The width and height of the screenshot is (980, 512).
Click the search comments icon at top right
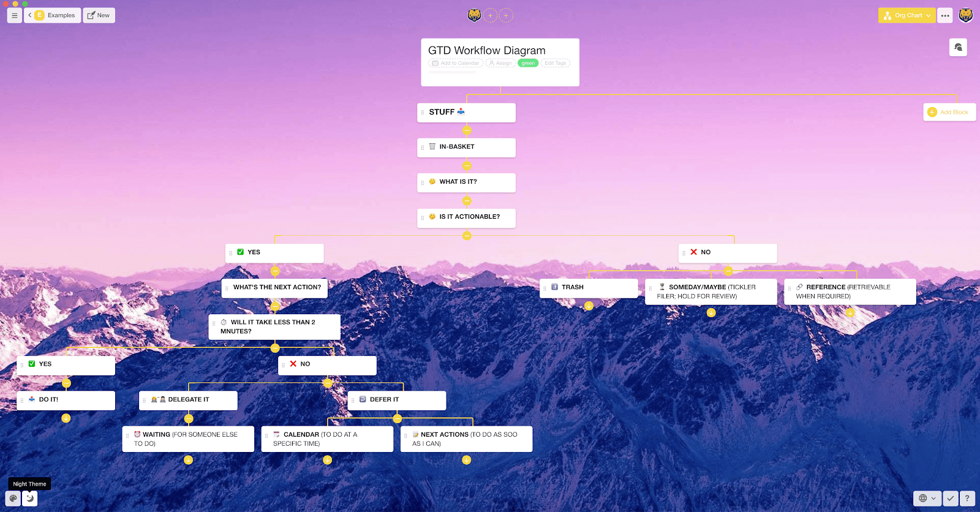958,47
